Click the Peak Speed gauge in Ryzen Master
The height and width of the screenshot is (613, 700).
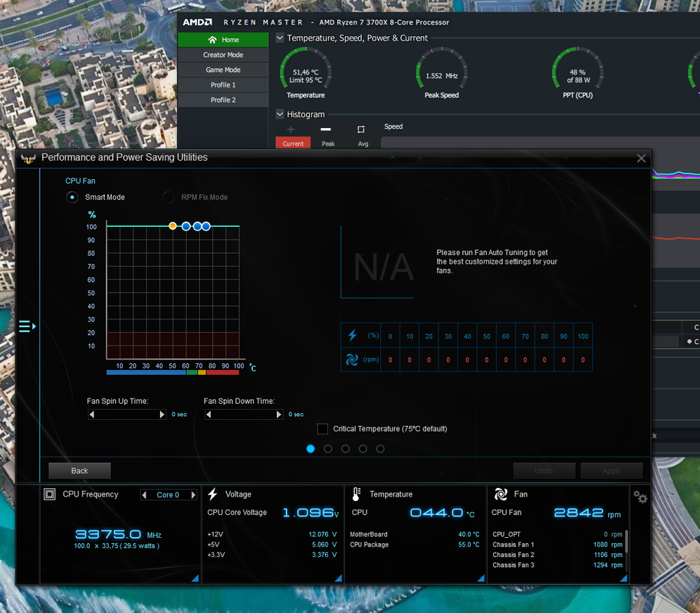[442, 73]
